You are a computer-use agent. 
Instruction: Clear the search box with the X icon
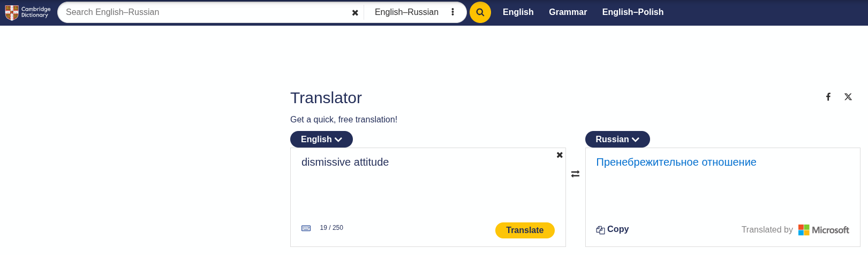(x=355, y=13)
